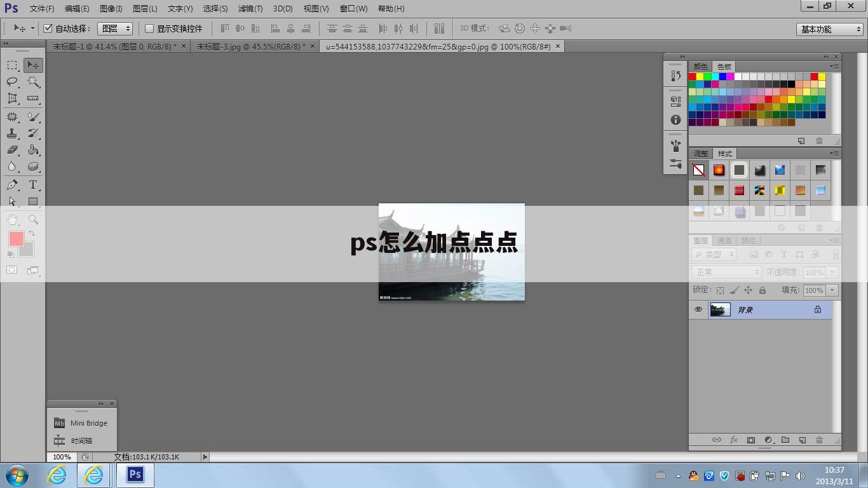Select the Eraser tool
Viewport: 868px width, 488px height.
tap(12, 150)
